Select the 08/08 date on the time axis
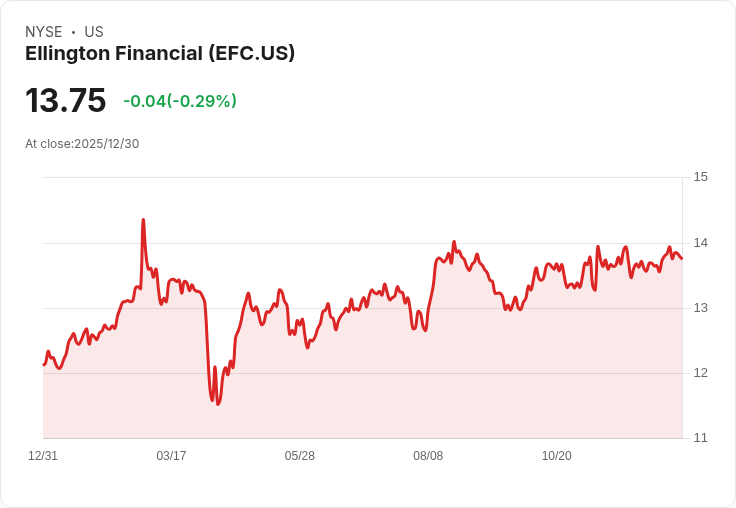 (x=428, y=456)
